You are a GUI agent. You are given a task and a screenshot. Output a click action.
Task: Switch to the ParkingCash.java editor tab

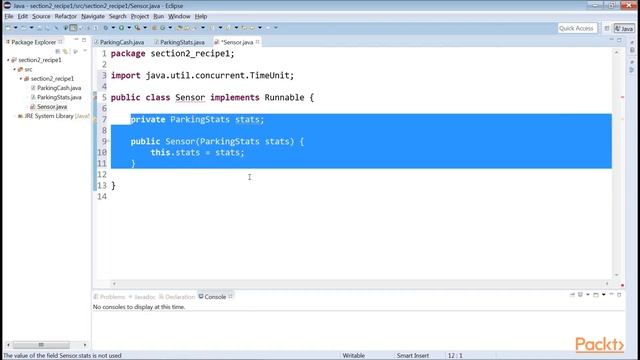pyautogui.click(x=122, y=42)
